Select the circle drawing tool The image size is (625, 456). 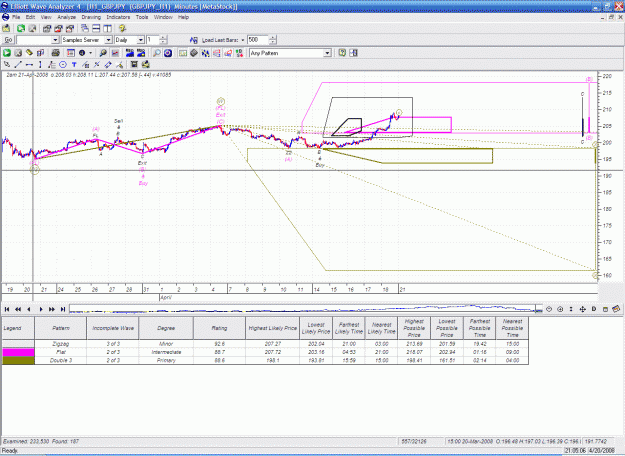click(63, 64)
